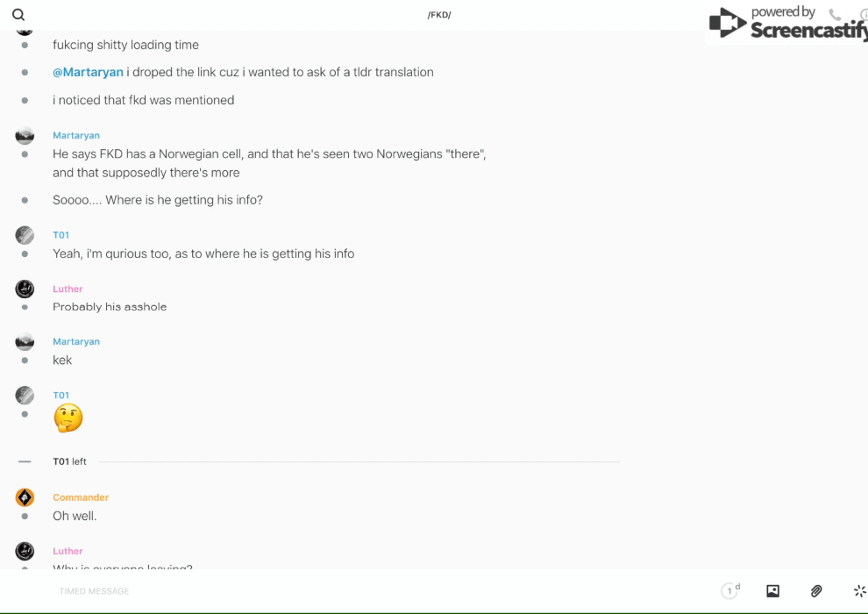Image resolution: width=868 pixels, height=614 pixels.
Task: Open Commander's username label
Action: (x=81, y=497)
